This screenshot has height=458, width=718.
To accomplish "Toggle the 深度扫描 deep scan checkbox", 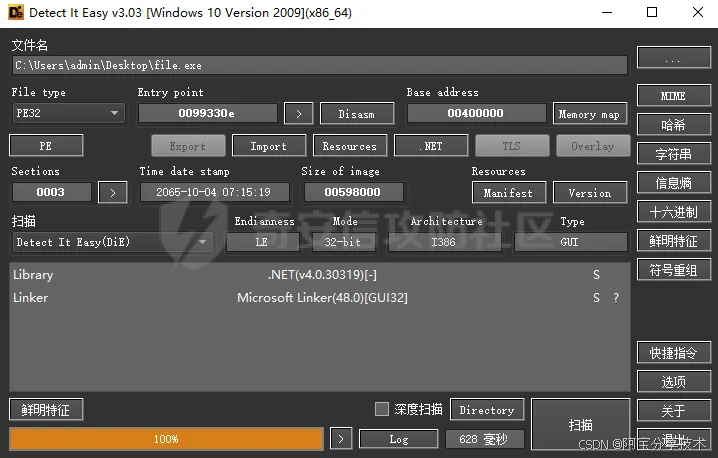I will click(x=381, y=409).
